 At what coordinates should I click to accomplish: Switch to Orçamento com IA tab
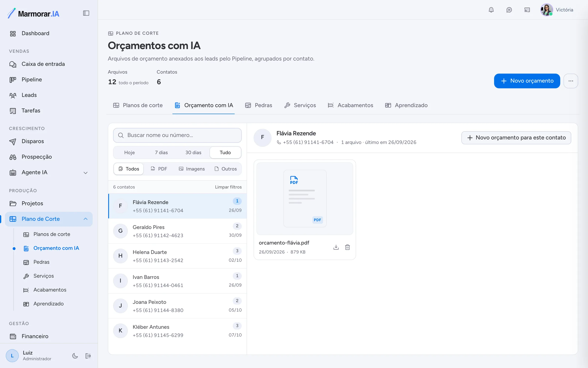pos(204,105)
